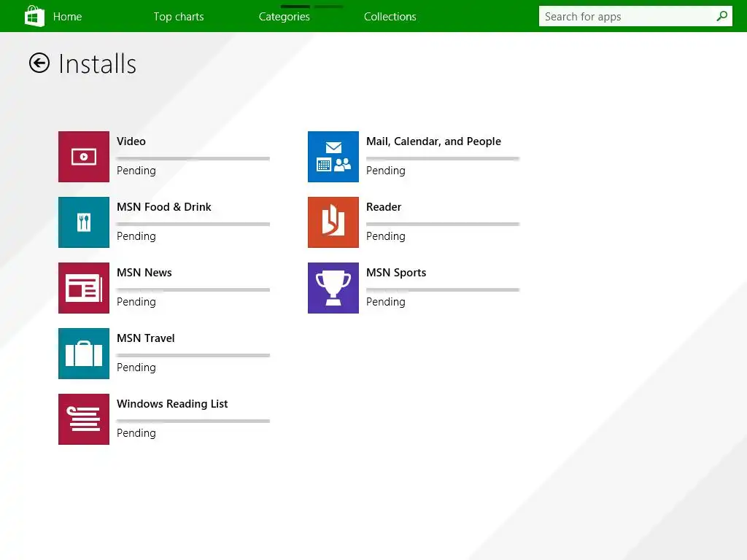Select the Mail, Calendar, and People title
This screenshot has height=560, width=747.
point(433,141)
